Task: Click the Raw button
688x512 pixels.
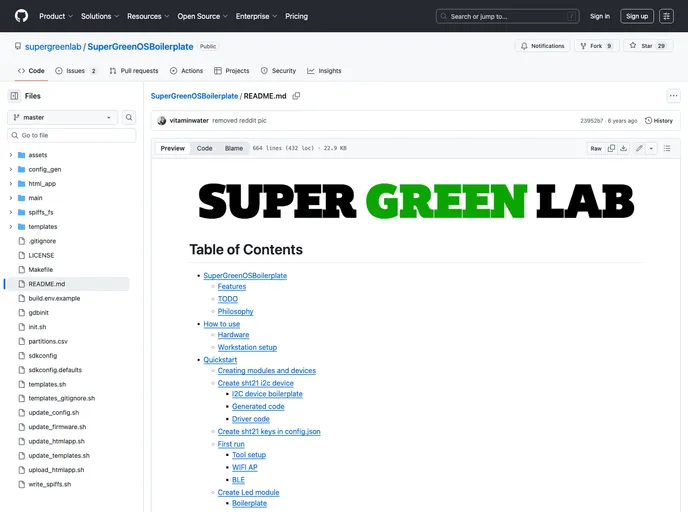Action: [x=596, y=148]
